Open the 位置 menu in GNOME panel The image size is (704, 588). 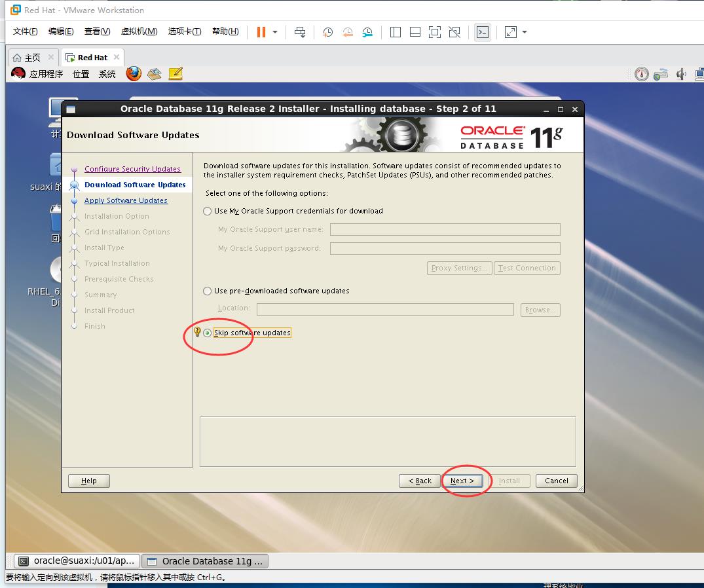[81, 74]
